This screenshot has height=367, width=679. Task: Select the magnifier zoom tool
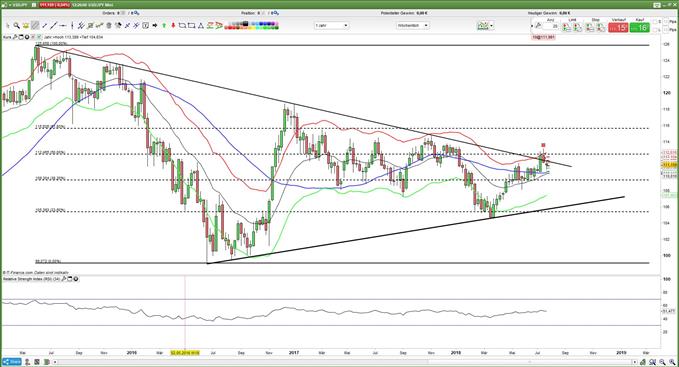tap(16, 26)
